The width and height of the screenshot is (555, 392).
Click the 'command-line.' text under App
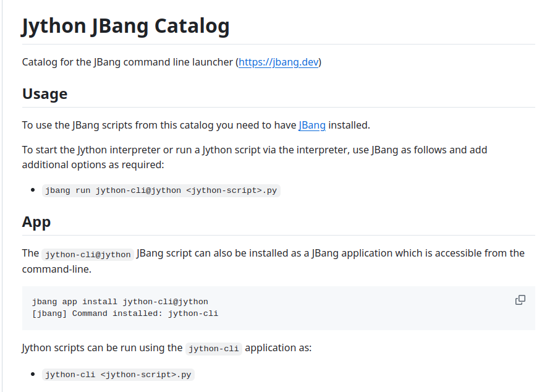57,269
